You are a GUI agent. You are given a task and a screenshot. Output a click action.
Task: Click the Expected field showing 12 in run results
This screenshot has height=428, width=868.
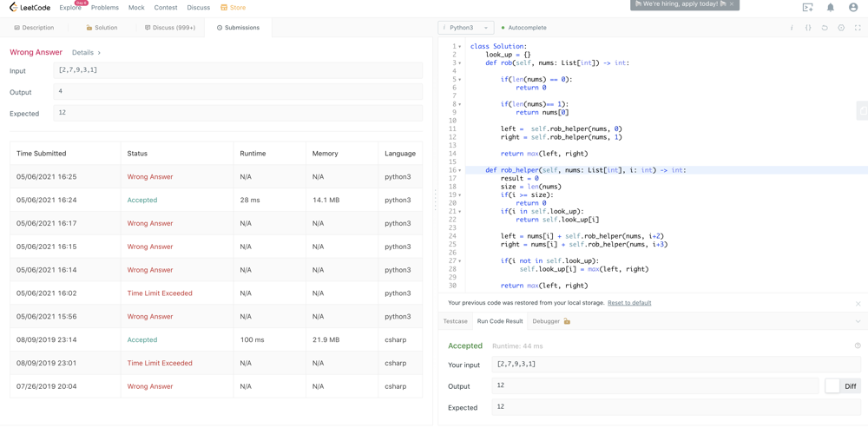[x=676, y=407]
